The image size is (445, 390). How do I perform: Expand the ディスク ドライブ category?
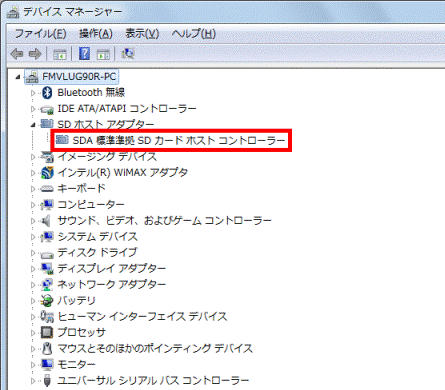pyautogui.click(x=33, y=253)
